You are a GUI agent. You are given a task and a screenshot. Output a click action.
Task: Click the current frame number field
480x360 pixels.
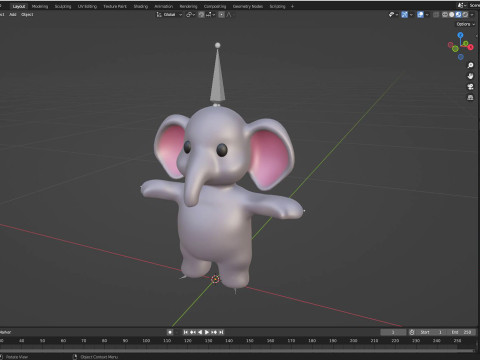(393, 332)
